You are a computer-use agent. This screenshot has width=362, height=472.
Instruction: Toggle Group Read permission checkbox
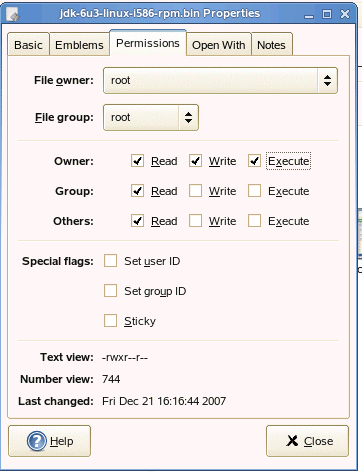coord(137,191)
